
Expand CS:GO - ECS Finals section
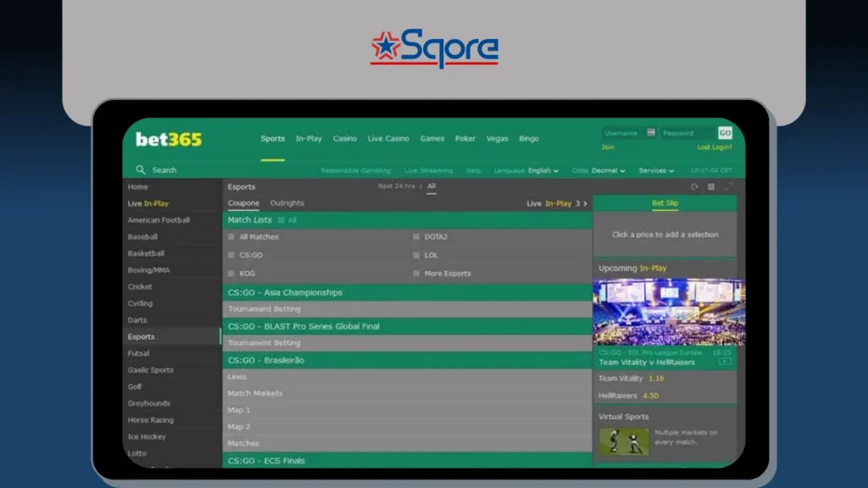(x=408, y=460)
